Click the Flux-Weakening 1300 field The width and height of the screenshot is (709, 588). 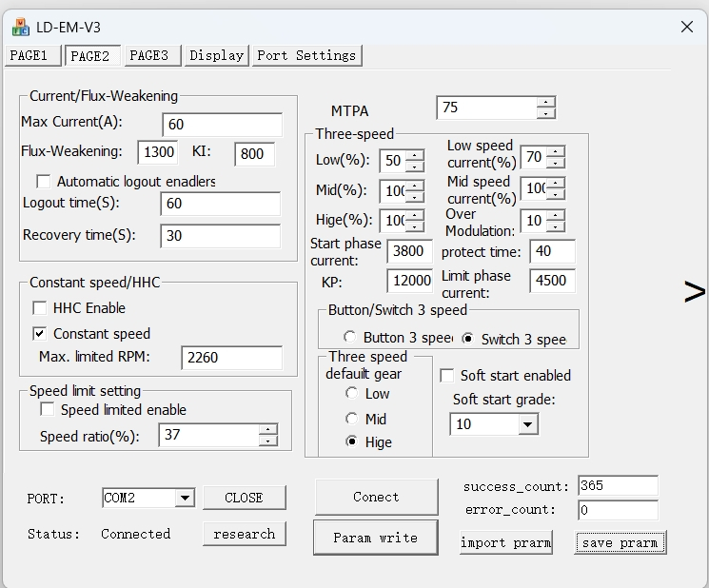[158, 152]
